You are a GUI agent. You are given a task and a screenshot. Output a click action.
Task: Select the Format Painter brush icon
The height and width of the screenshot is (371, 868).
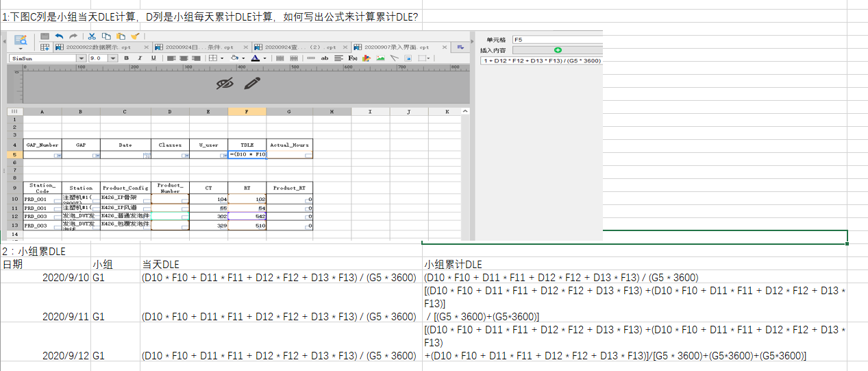tap(135, 36)
